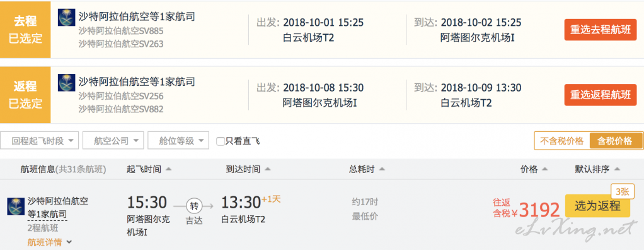This screenshot has height=250, width=644.
Task: Open the 航空公司 filter dropdown
Action: pos(113,141)
